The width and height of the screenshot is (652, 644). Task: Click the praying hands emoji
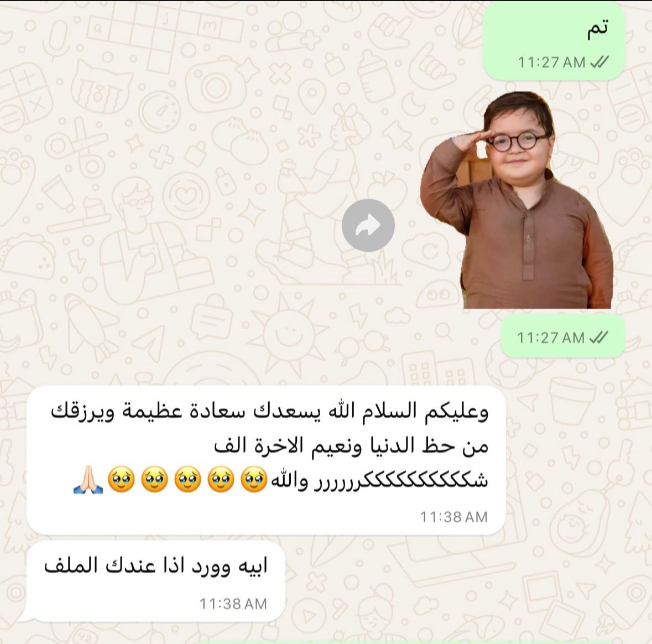[x=88, y=480]
